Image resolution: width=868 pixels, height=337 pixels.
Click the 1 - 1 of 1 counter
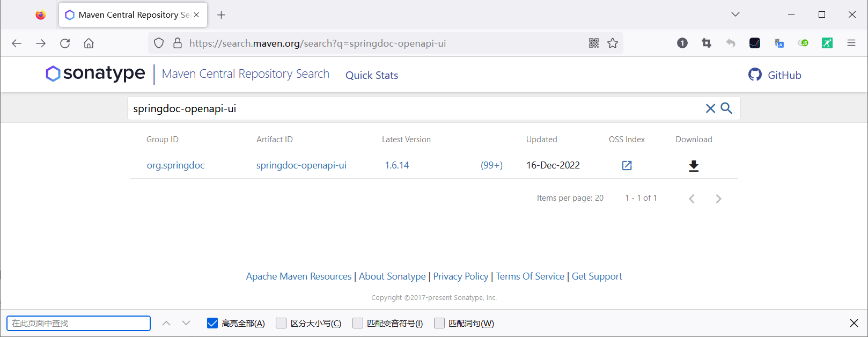click(x=641, y=198)
